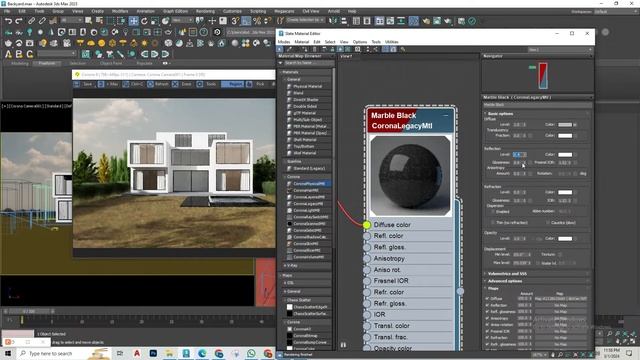Click the yellow letter B toolbar icon

click(x=19, y=53)
